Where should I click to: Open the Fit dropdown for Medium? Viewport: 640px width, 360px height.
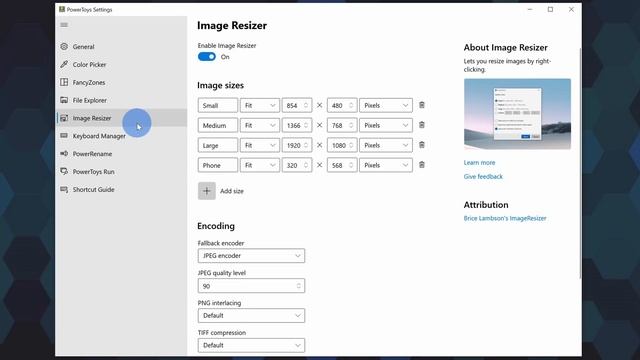[x=260, y=125]
